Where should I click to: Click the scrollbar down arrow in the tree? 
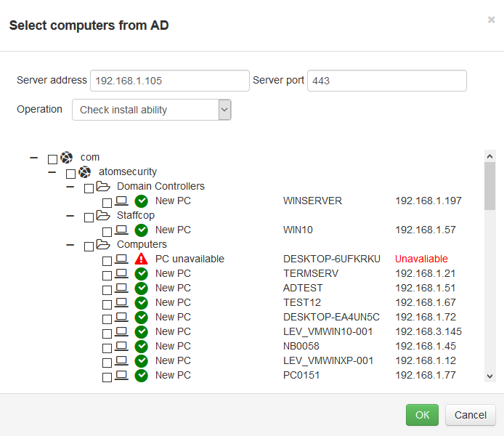489,376
